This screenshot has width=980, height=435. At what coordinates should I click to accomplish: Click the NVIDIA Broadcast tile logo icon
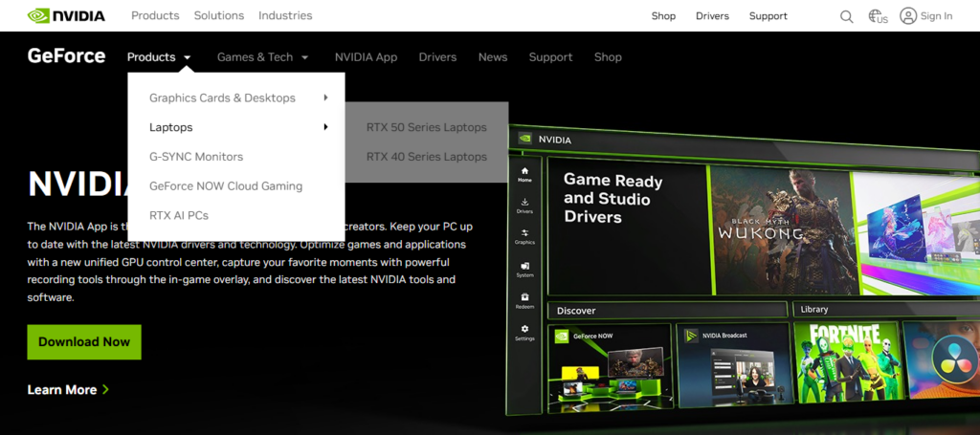pyautogui.click(x=691, y=336)
